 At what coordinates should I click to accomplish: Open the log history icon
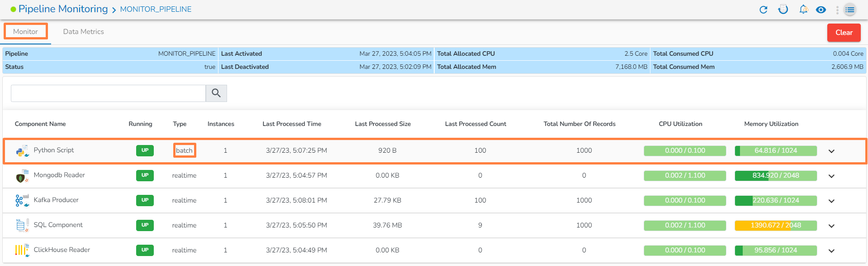point(783,10)
